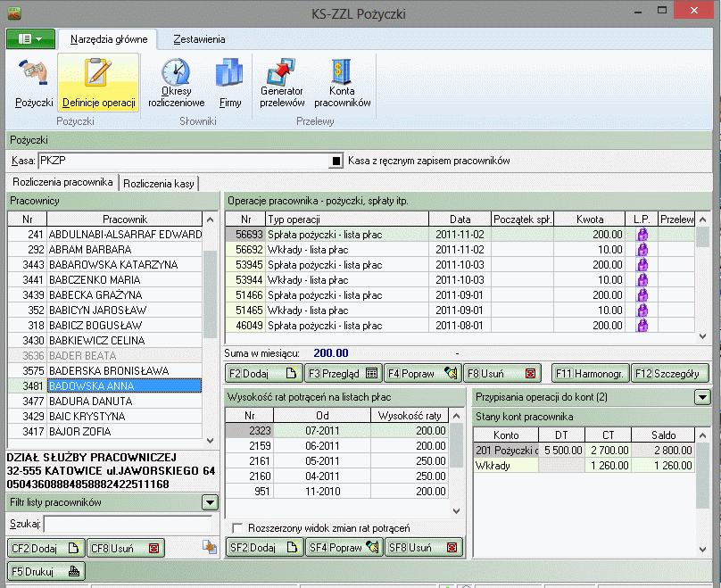Select employee BABICZ BOGUSŁAW
This screenshot has width=721, height=588.
tap(104, 326)
